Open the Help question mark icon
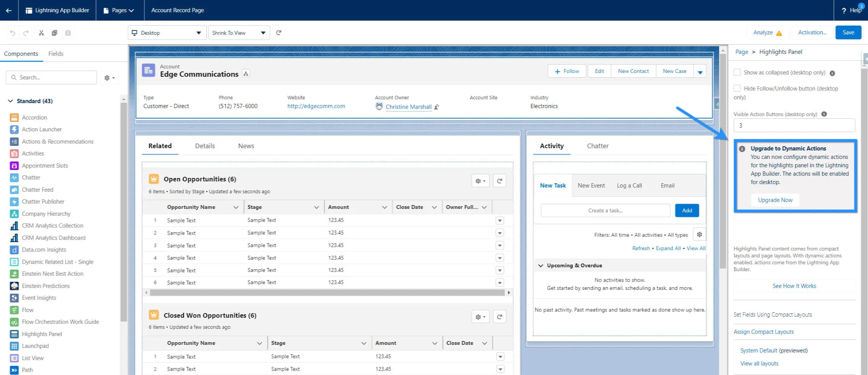Screen dimensions: 868x375 click(844, 11)
